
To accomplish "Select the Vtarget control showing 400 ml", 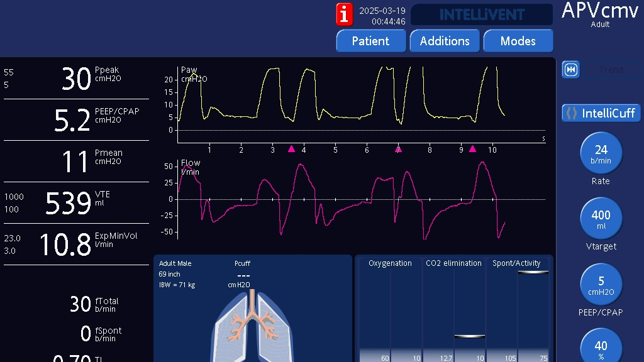I will 601,219.
